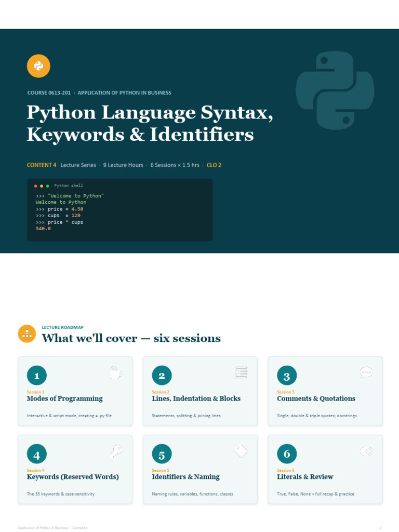Click the >>> "Welcome to Python" code line
The height and width of the screenshot is (532, 399).
click(x=70, y=196)
